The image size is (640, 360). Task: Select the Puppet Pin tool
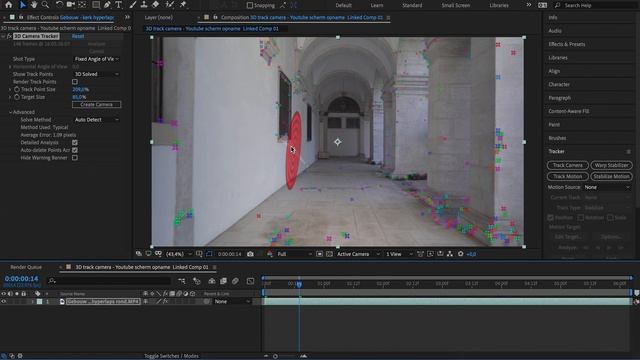point(183,5)
